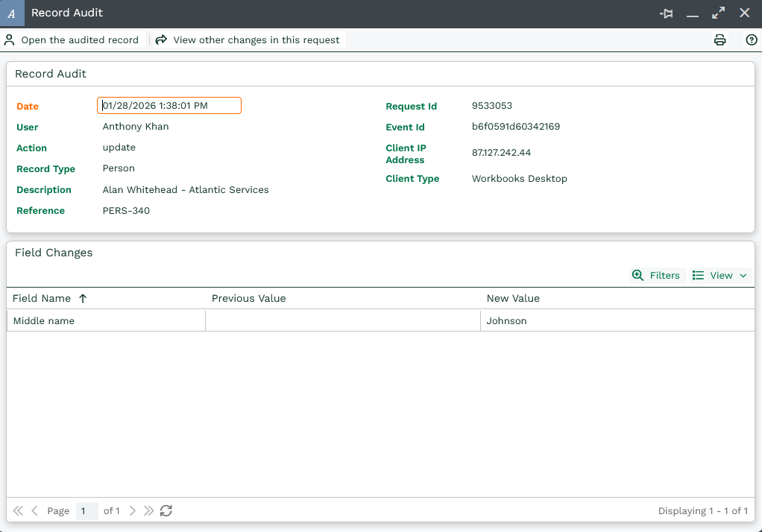This screenshot has height=532, width=762.
Task: Open the View dropdown menu
Action: [x=720, y=276]
